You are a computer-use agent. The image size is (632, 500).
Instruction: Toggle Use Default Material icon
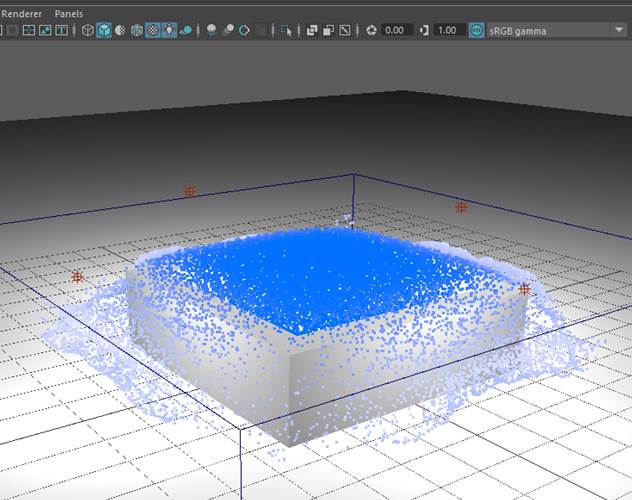click(x=121, y=30)
